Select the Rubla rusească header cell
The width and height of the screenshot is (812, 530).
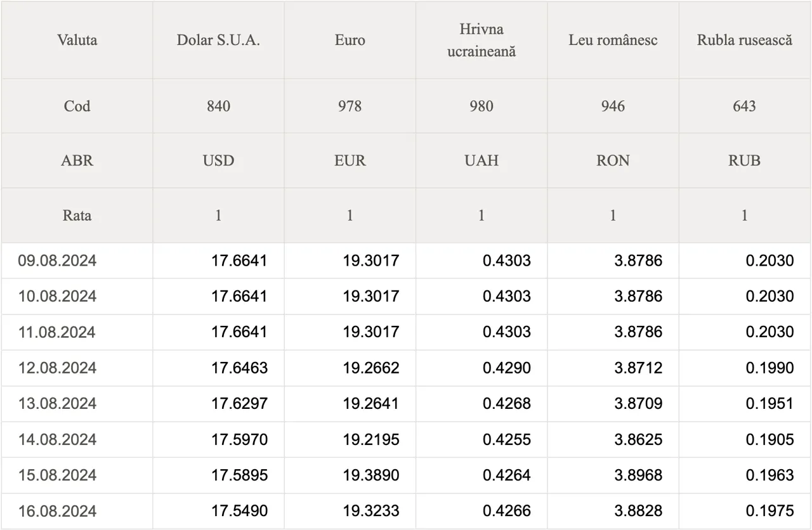click(745, 40)
